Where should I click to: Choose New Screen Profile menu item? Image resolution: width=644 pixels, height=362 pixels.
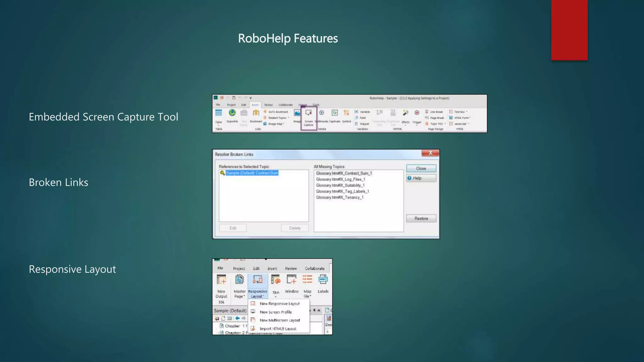pyautogui.click(x=279, y=312)
